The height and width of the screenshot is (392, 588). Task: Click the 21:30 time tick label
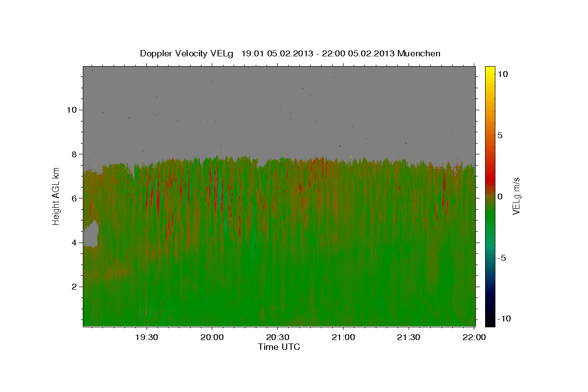click(x=409, y=337)
